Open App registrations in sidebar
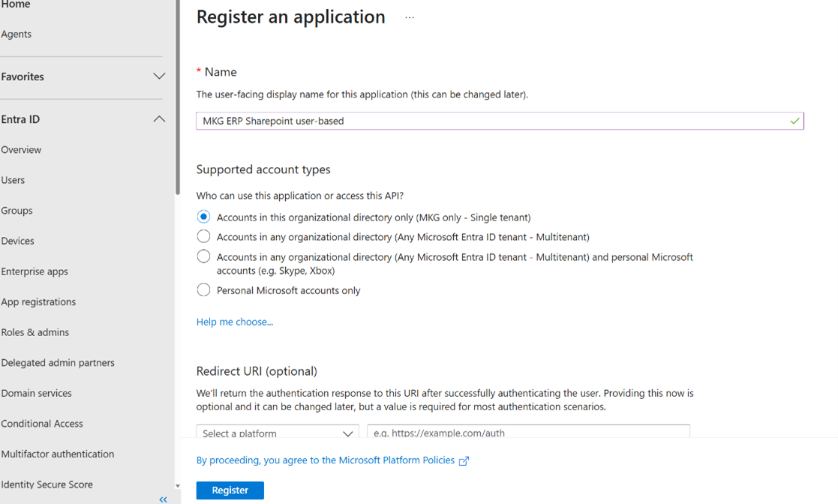Screen dimensions: 838x504 tap(38, 301)
